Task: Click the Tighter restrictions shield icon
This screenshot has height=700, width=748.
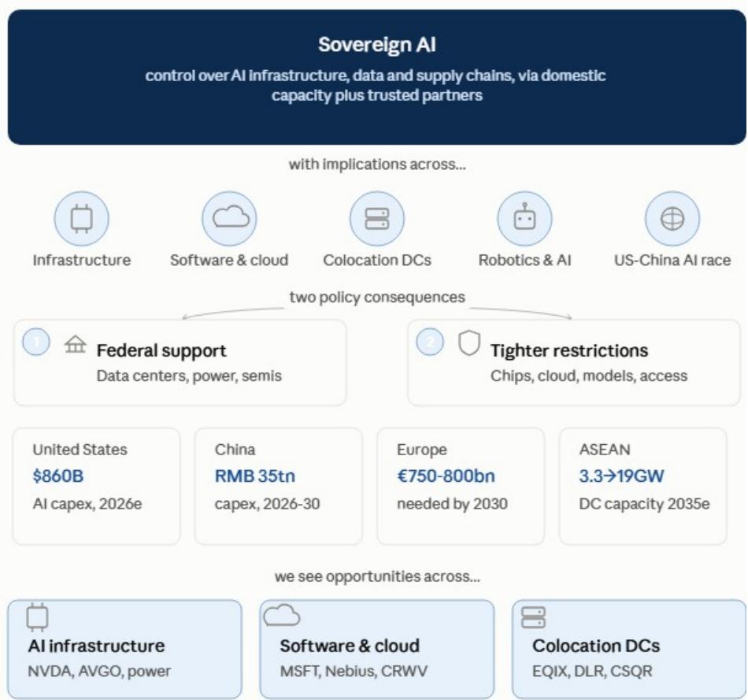Action: tap(469, 343)
